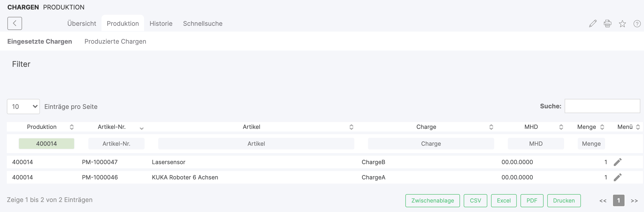Open help via question mark icon
Image resolution: width=644 pixels, height=212 pixels.
click(x=637, y=24)
